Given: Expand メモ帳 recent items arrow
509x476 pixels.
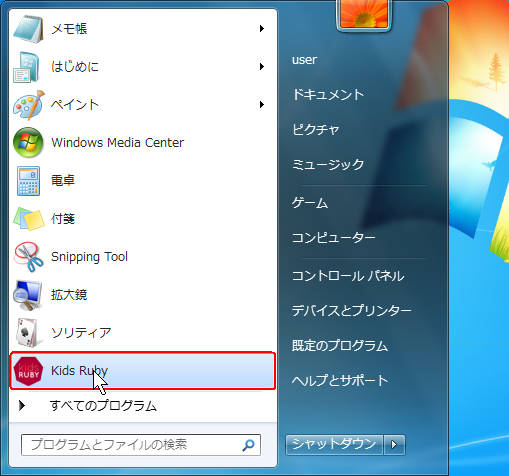Looking at the screenshot, I should pos(262,29).
